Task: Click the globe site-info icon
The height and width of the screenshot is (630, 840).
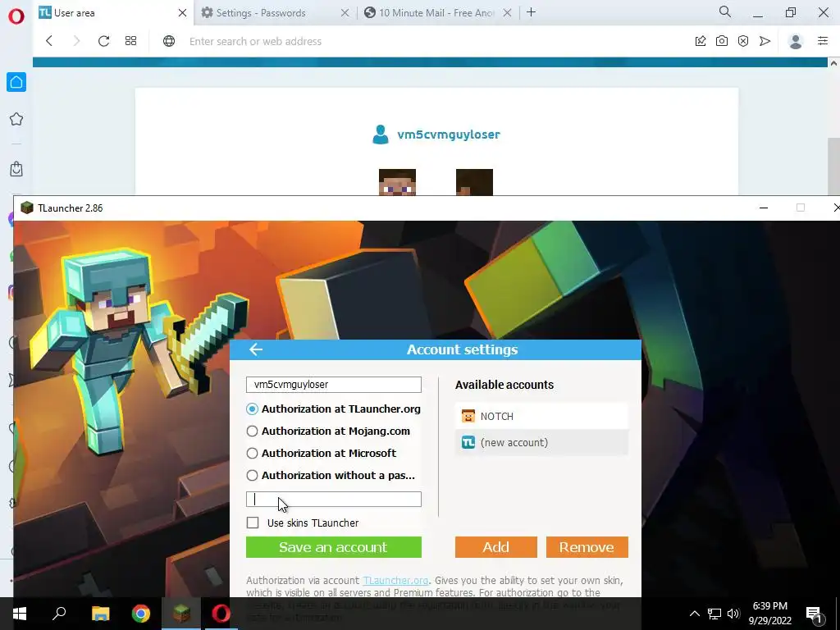Action: 169,41
